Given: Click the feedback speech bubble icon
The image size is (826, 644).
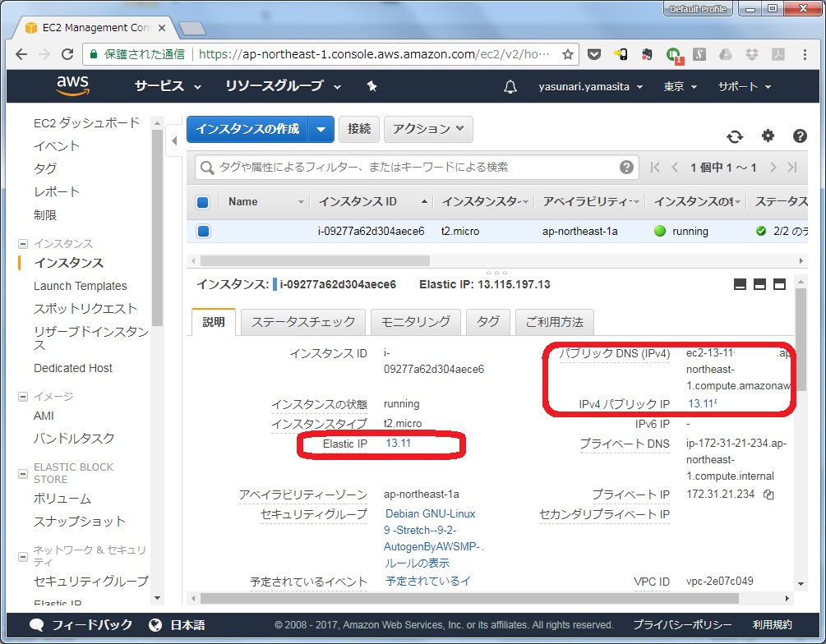Looking at the screenshot, I should tap(37, 625).
